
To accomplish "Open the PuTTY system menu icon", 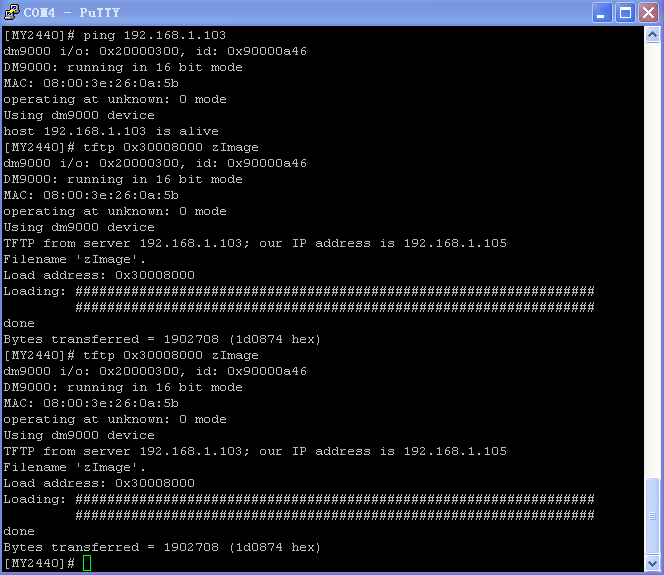I will pos(11,12).
